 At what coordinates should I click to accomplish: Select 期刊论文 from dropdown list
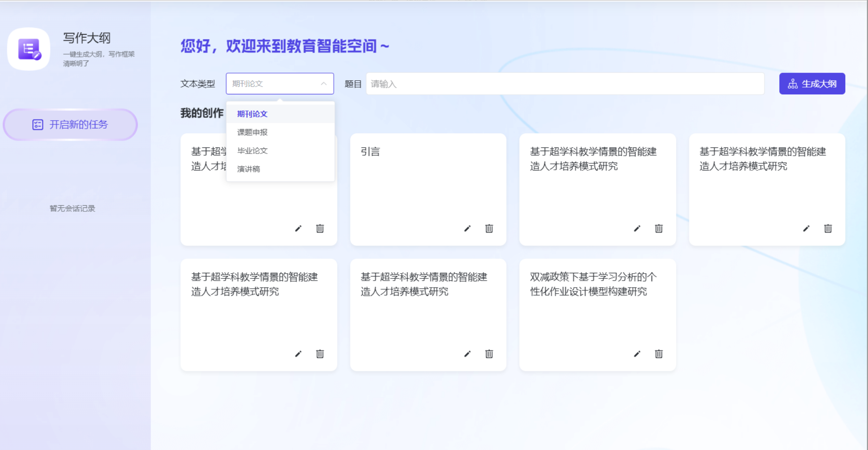(252, 114)
